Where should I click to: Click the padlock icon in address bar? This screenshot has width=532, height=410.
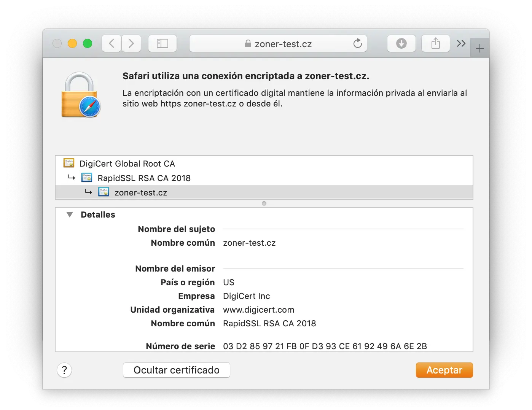tap(248, 44)
